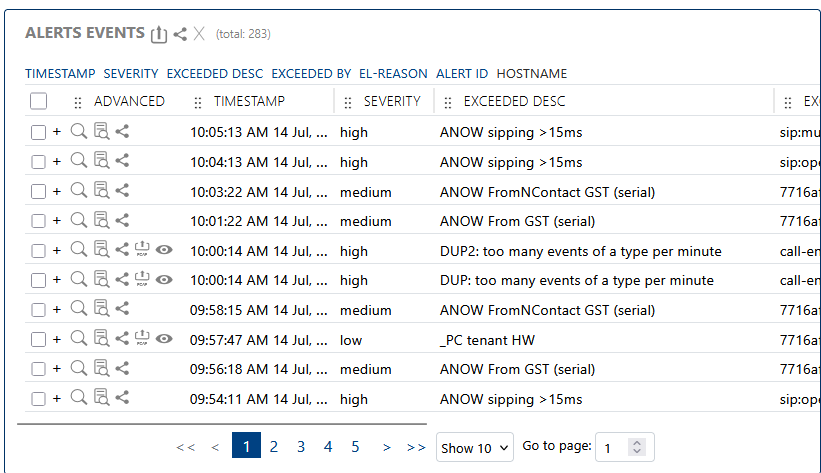
Task: Select the EXCEEDED DESC column link
Action: click(215, 74)
